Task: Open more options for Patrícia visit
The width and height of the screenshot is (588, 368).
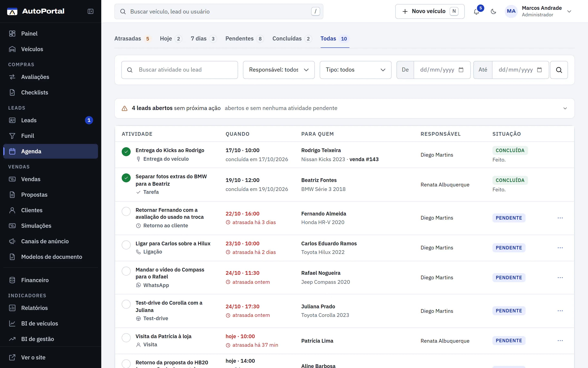Action: pyautogui.click(x=560, y=341)
